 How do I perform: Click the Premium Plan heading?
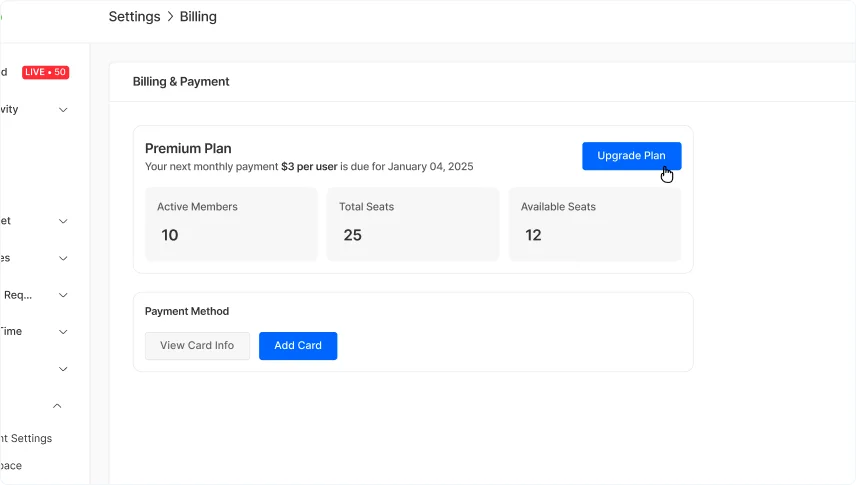point(188,148)
